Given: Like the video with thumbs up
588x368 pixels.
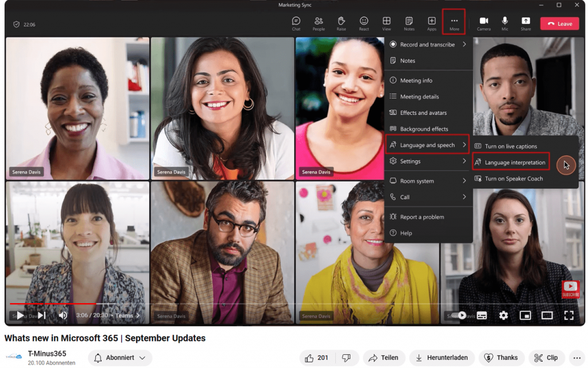Looking at the screenshot, I should (317, 358).
